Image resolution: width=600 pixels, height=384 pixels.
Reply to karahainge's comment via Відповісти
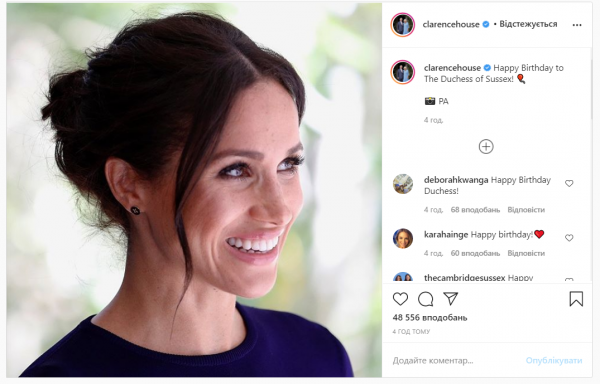(x=526, y=253)
